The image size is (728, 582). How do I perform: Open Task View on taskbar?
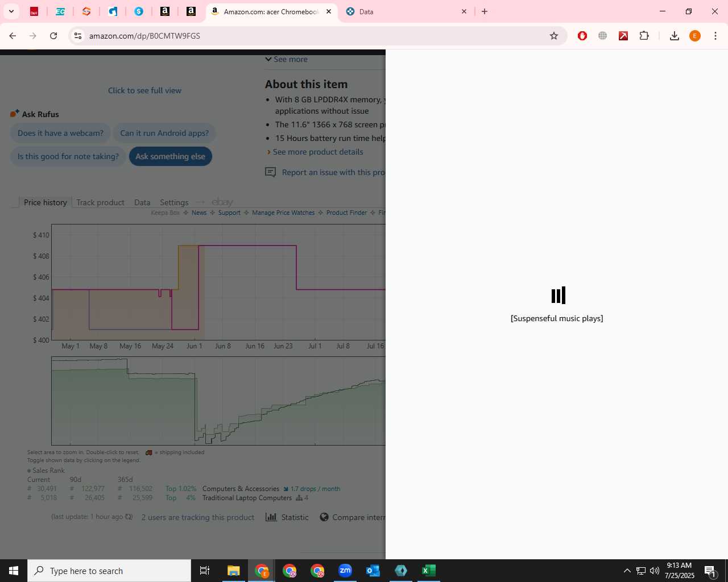tap(205, 571)
